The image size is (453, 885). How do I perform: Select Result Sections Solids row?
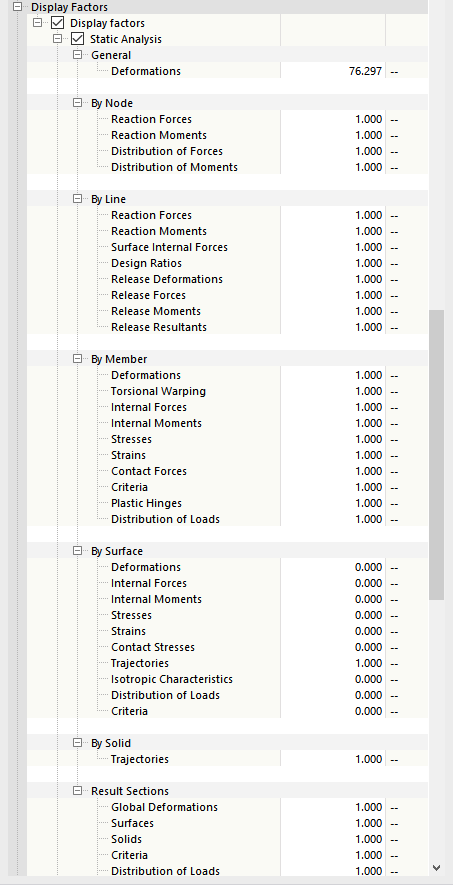pyautogui.click(x=228, y=839)
